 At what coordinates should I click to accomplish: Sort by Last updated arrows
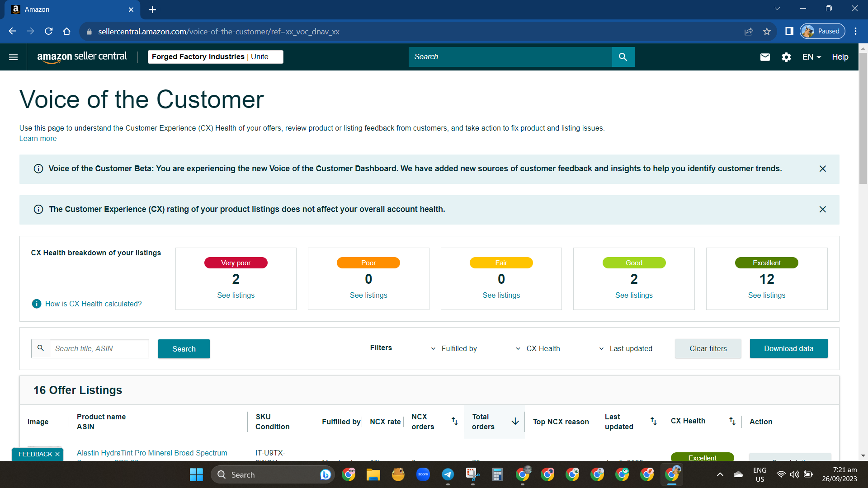[654, 421]
